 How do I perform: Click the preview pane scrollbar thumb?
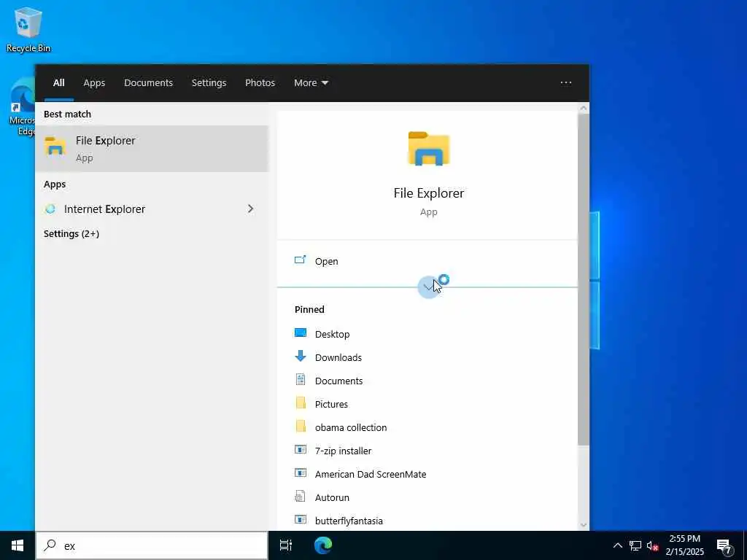click(583, 280)
